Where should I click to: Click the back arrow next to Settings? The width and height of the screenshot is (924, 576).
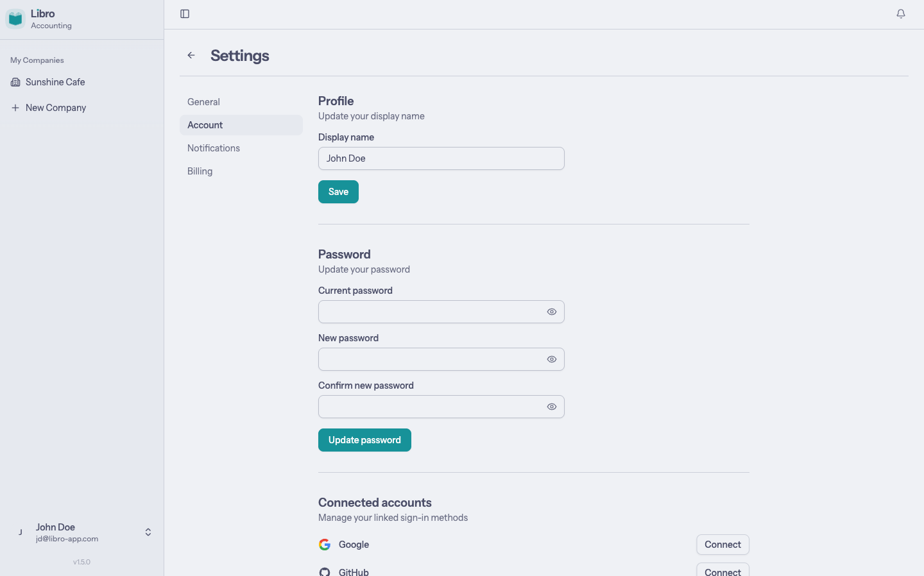[x=191, y=55]
